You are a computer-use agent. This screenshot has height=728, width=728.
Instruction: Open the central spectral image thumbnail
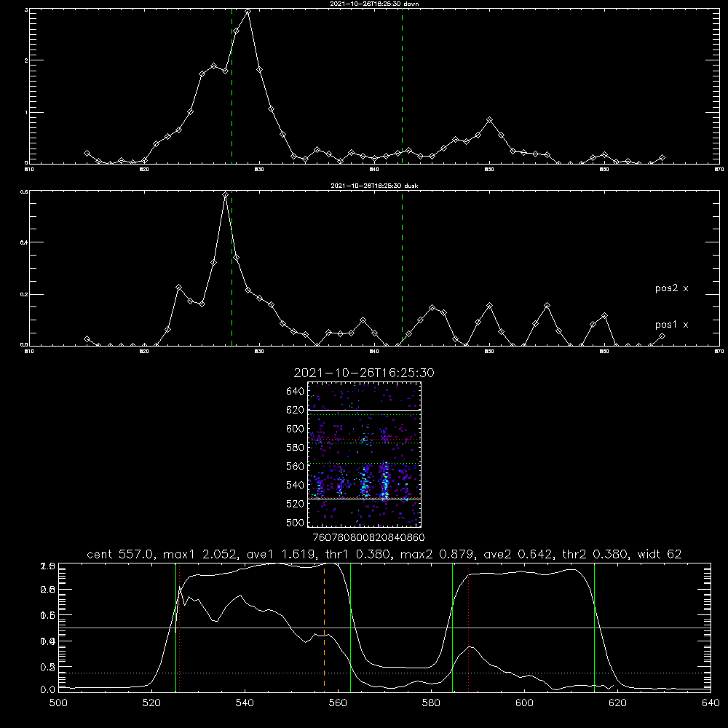pos(365,454)
